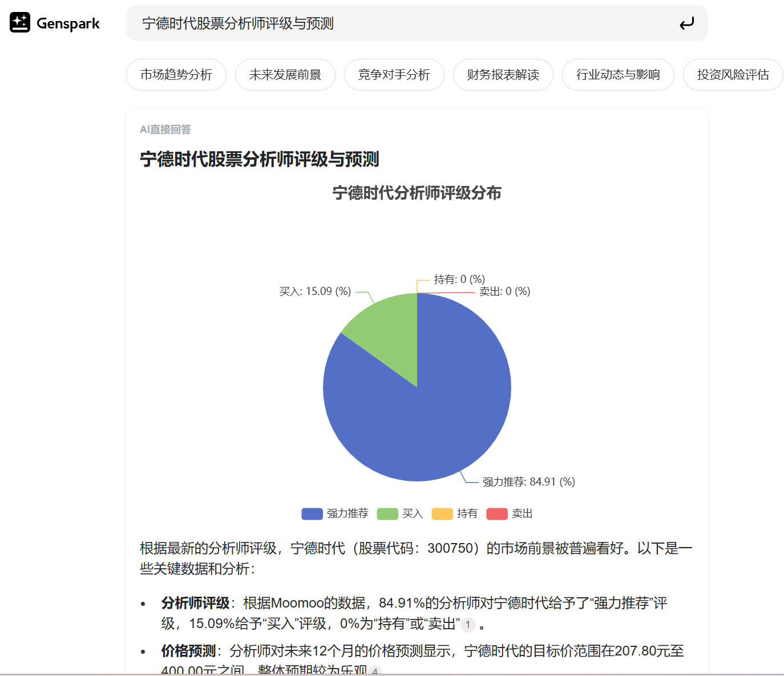Viewport: 784px width, 676px height.
Task: Click the 行业动态与影响 suggestion chip
Action: coord(618,75)
